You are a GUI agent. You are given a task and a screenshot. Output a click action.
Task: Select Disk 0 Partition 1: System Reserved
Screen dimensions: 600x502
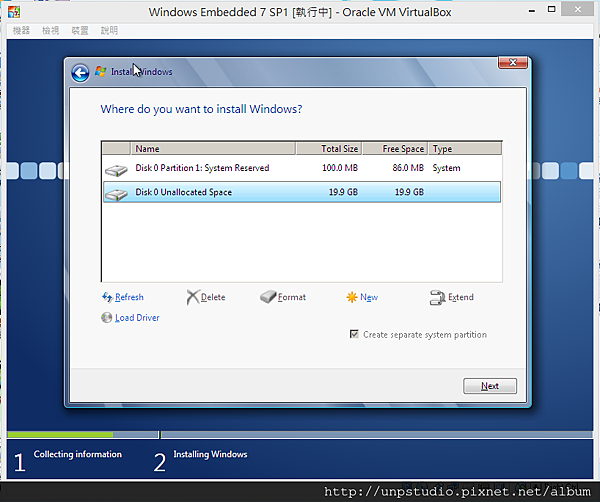tap(302, 168)
